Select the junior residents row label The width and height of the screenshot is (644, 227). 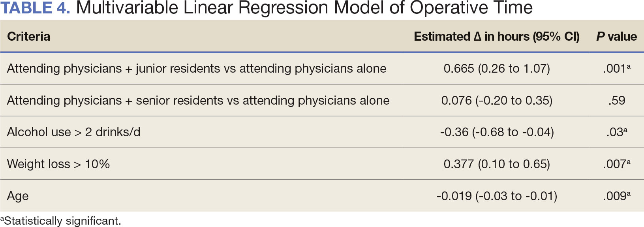(197, 69)
